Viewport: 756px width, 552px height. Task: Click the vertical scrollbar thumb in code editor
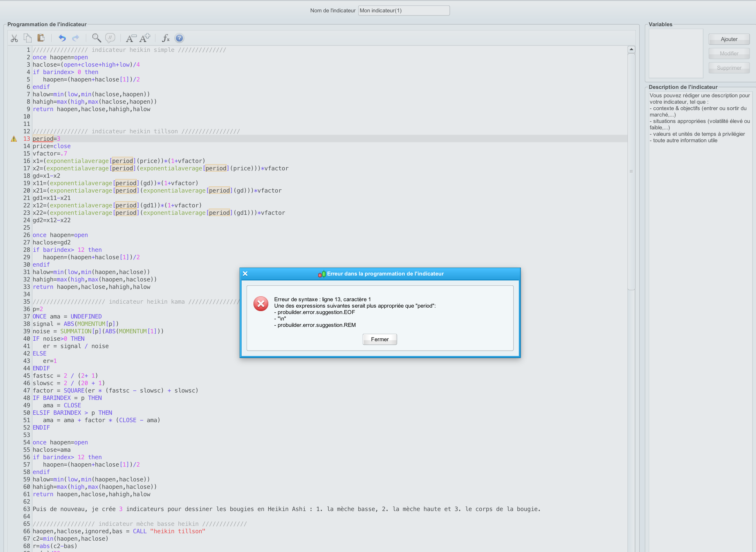coord(631,171)
